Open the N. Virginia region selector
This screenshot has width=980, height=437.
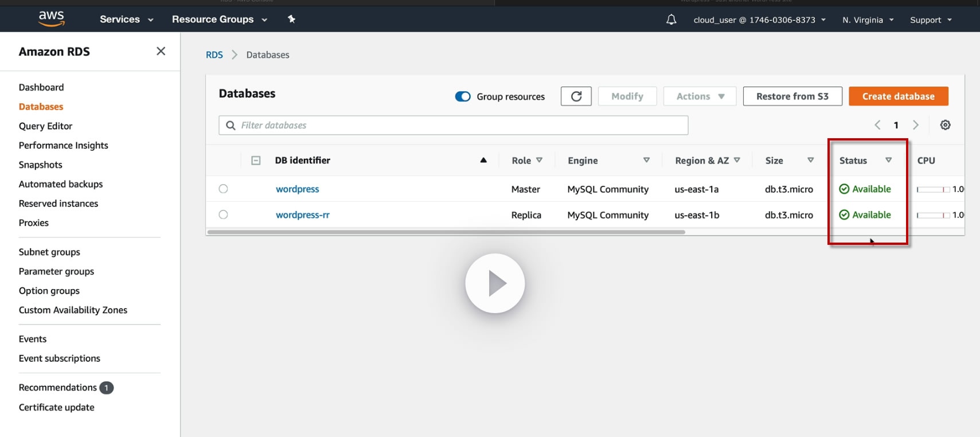[868, 20]
